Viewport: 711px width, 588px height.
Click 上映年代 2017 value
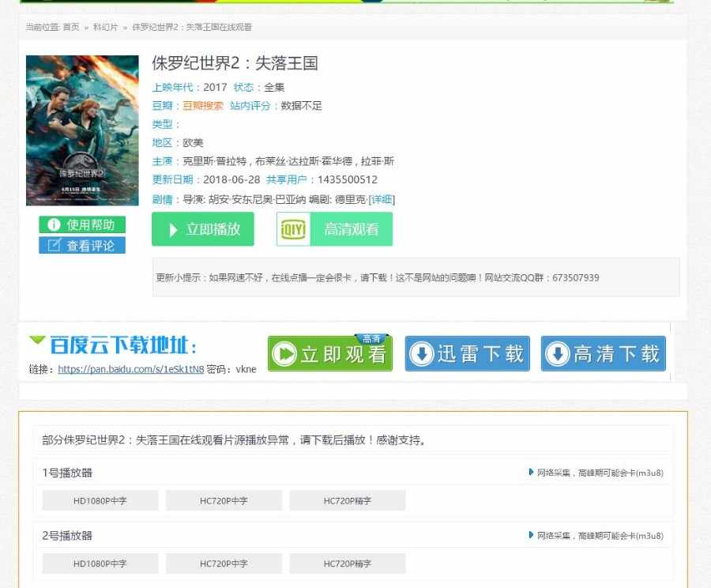pyautogui.click(x=215, y=87)
